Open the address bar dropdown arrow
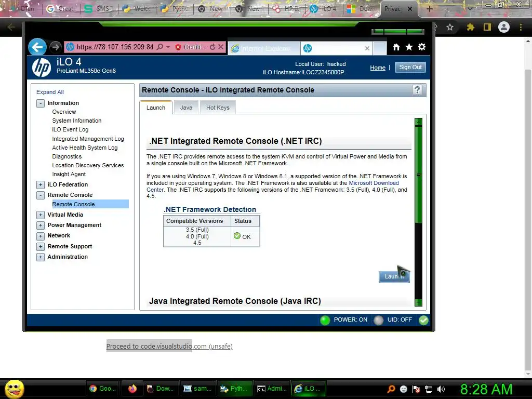 pos(168,47)
